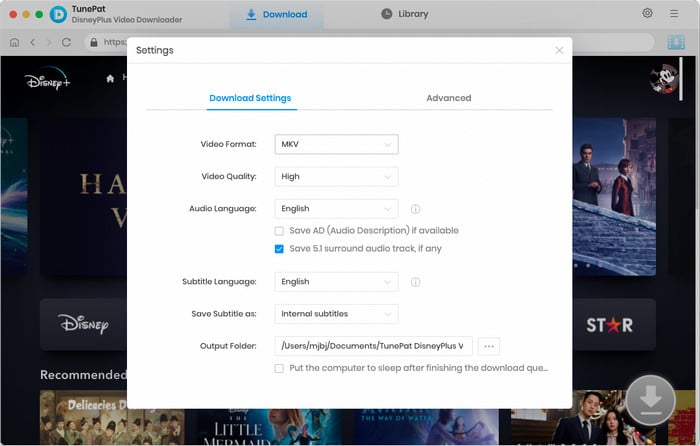
Task: Navigate back with the left arrow
Action: click(x=33, y=42)
